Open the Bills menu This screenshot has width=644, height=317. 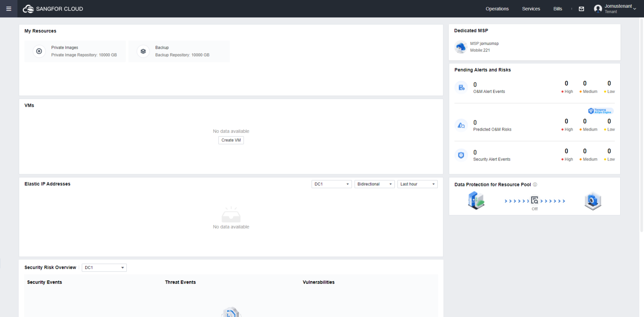tap(558, 9)
